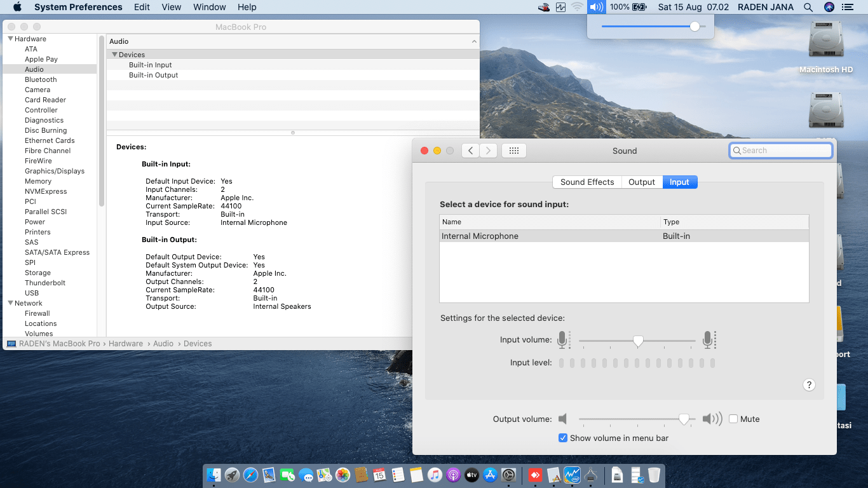This screenshot has height=488, width=868.
Task: Open the Music app in the dock
Action: click(x=435, y=475)
